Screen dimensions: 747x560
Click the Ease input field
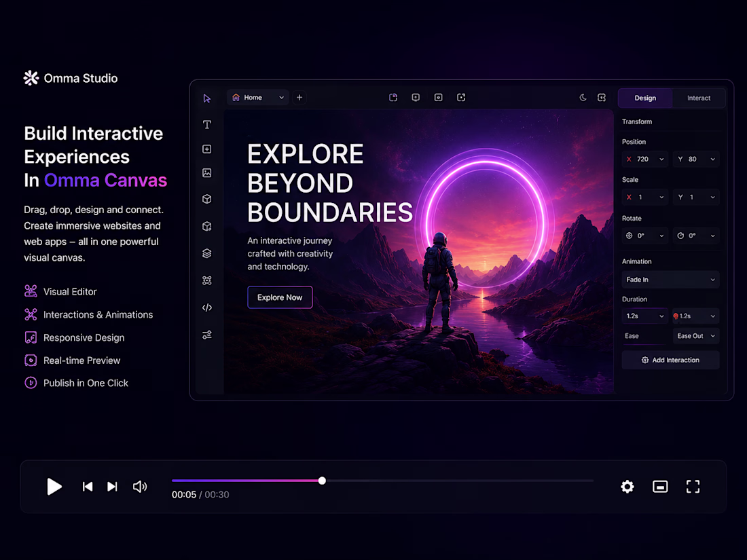pyautogui.click(x=644, y=336)
